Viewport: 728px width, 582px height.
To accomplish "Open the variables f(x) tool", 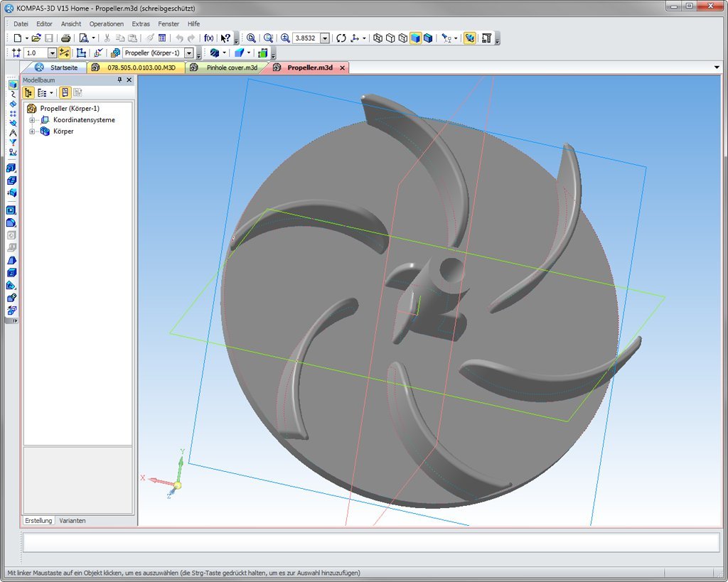I will click(x=209, y=38).
